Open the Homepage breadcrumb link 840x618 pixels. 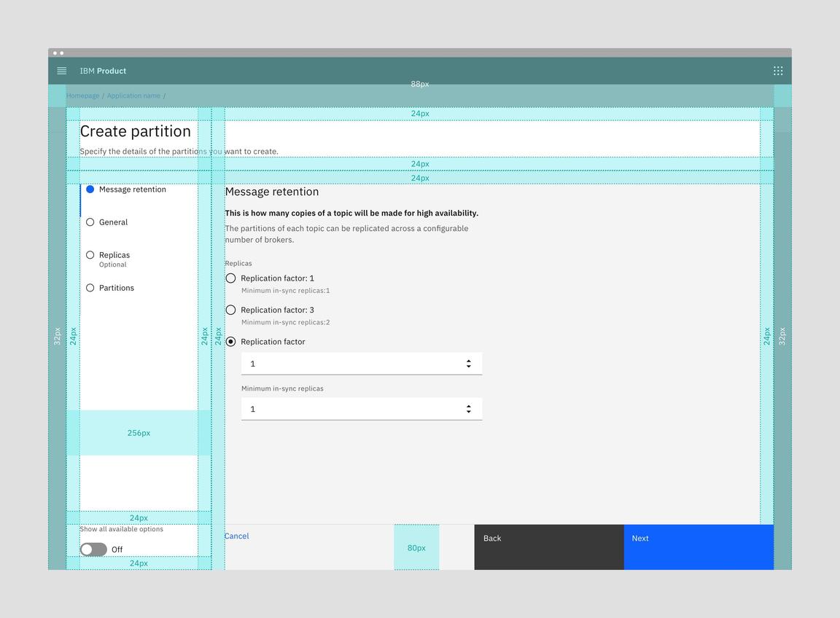pyautogui.click(x=82, y=95)
